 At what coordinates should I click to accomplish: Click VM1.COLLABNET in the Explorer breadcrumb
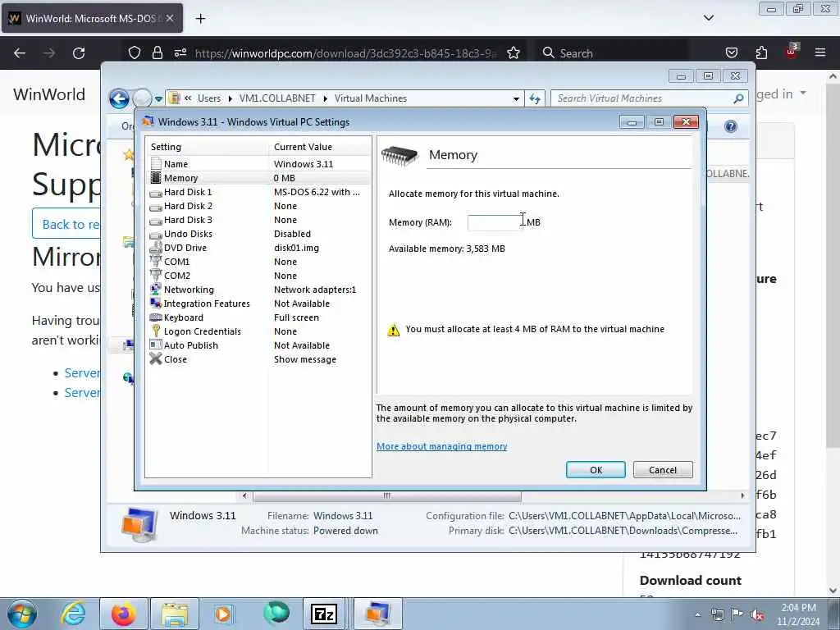pos(277,98)
